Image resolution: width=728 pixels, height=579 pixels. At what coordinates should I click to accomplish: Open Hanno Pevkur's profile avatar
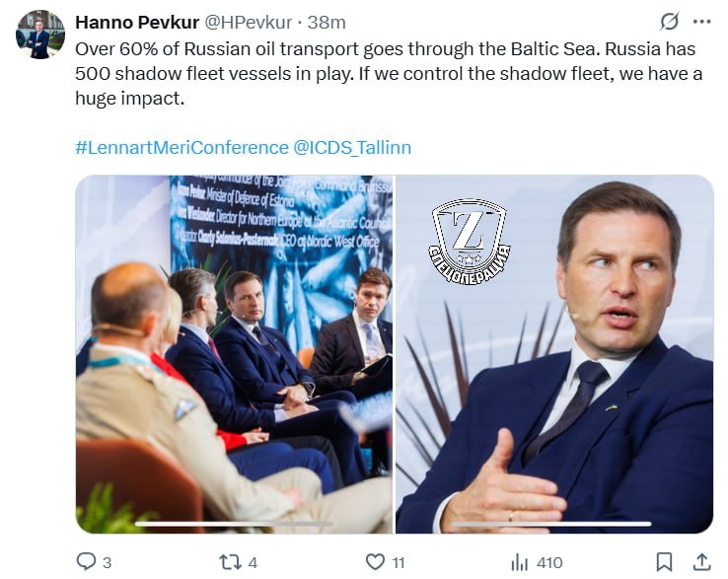point(39,36)
